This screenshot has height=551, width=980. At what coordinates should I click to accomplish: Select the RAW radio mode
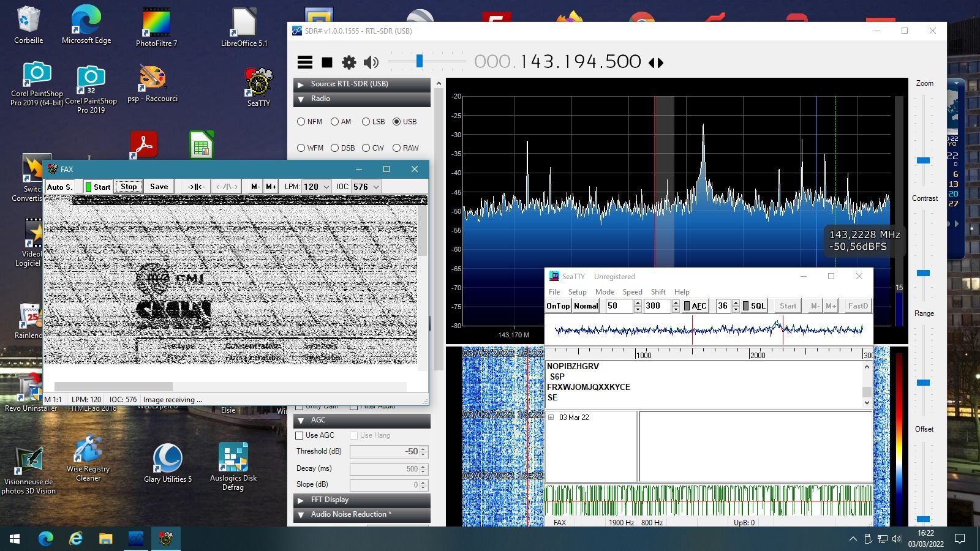click(x=405, y=148)
